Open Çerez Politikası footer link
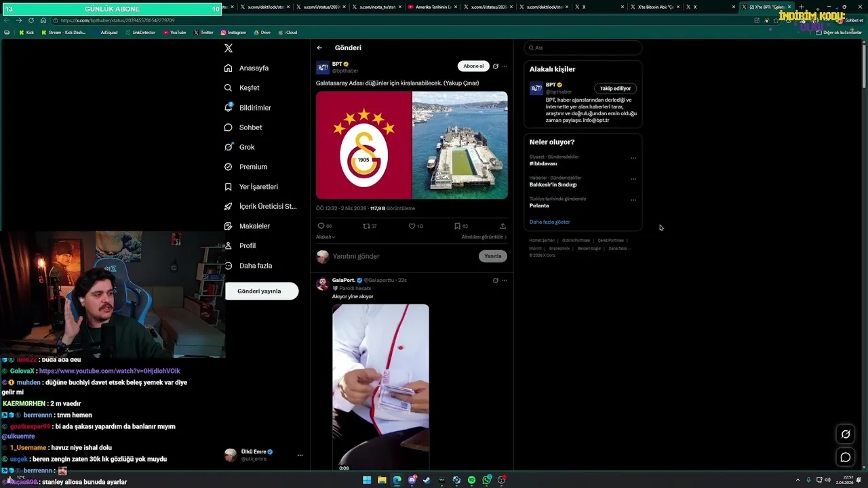 pyautogui.click(x=611, y=240)
